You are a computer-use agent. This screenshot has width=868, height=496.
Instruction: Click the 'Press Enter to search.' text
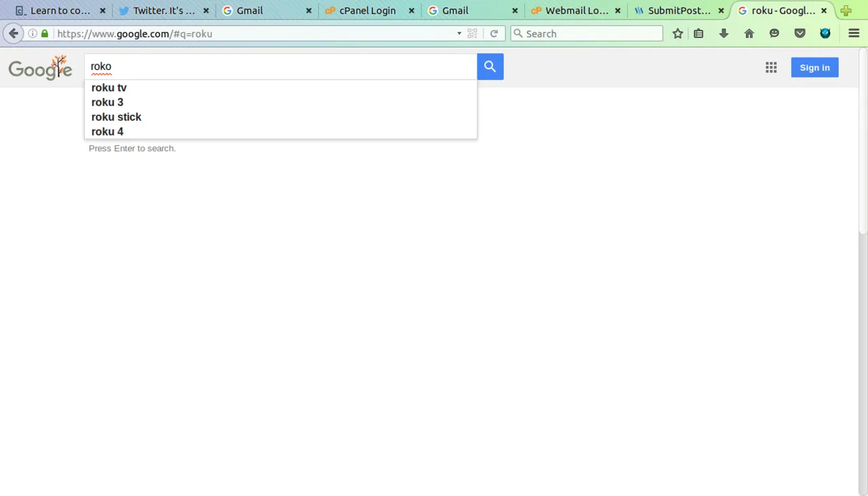click(x=132, y=149)
